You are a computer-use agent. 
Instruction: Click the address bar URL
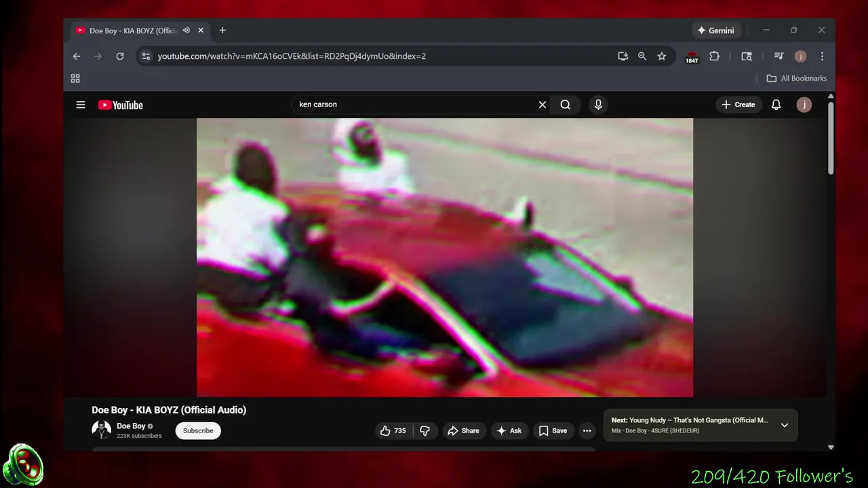click(292, 56)
